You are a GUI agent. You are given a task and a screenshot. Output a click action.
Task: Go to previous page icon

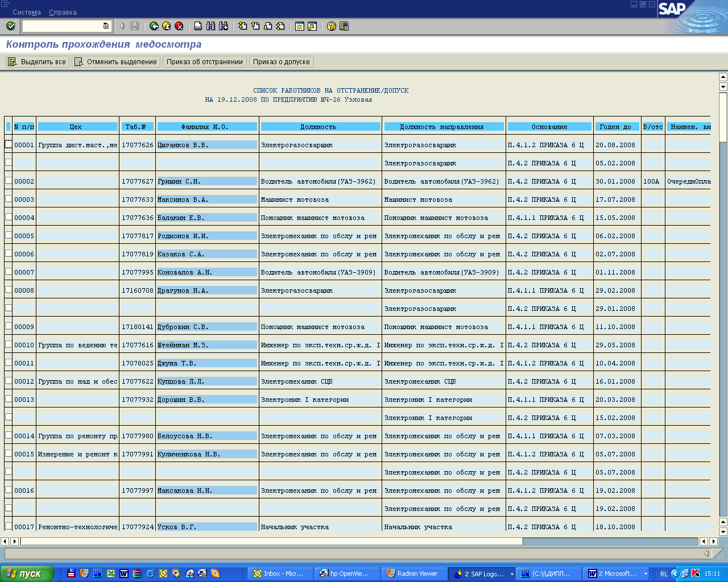(x=255, y=26)
